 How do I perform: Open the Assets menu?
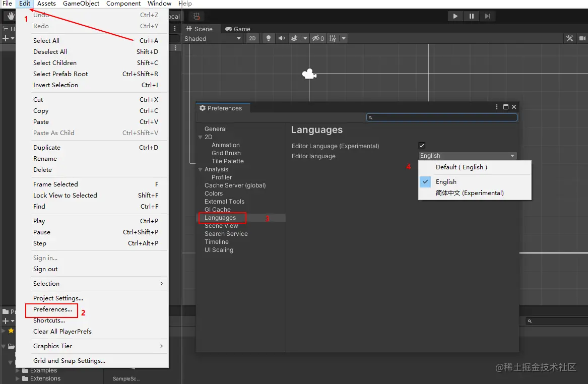click(x=46, y=4)
